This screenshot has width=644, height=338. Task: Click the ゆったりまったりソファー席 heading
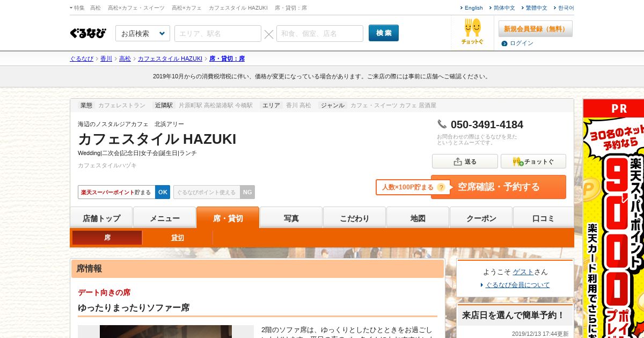pos(134,308)
